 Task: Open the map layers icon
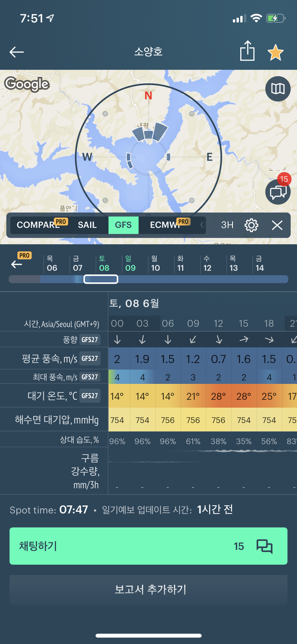(x=278, y=89)
